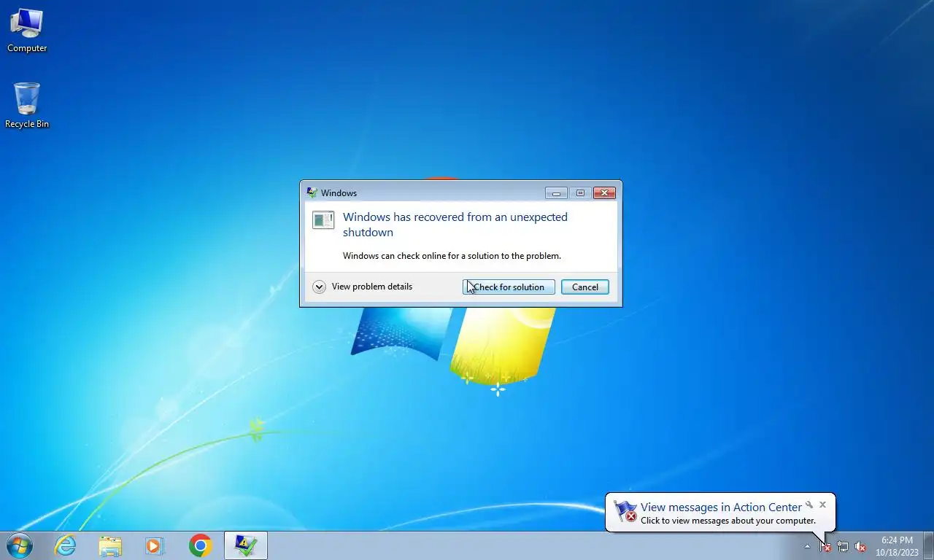The height and width of the screenshot is (560, 934).
Task: Launch Windows Media Player from taskbar
Action: point(155,545)
